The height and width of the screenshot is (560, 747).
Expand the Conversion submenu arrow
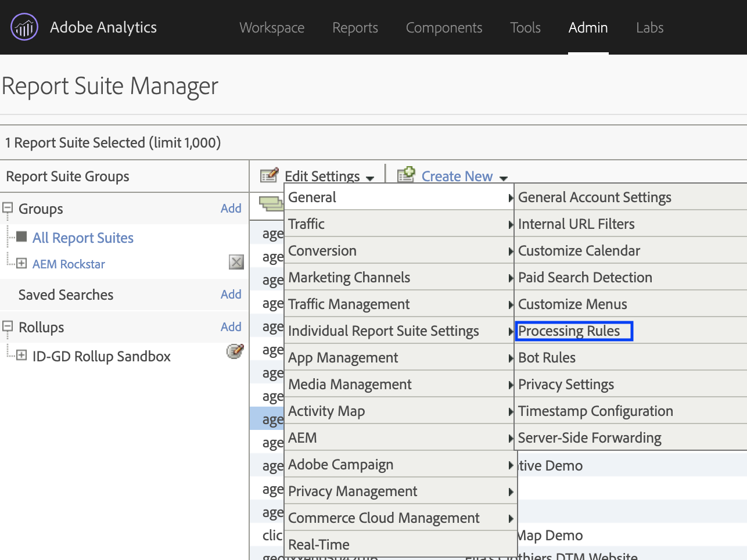click(x=511, y=251)
